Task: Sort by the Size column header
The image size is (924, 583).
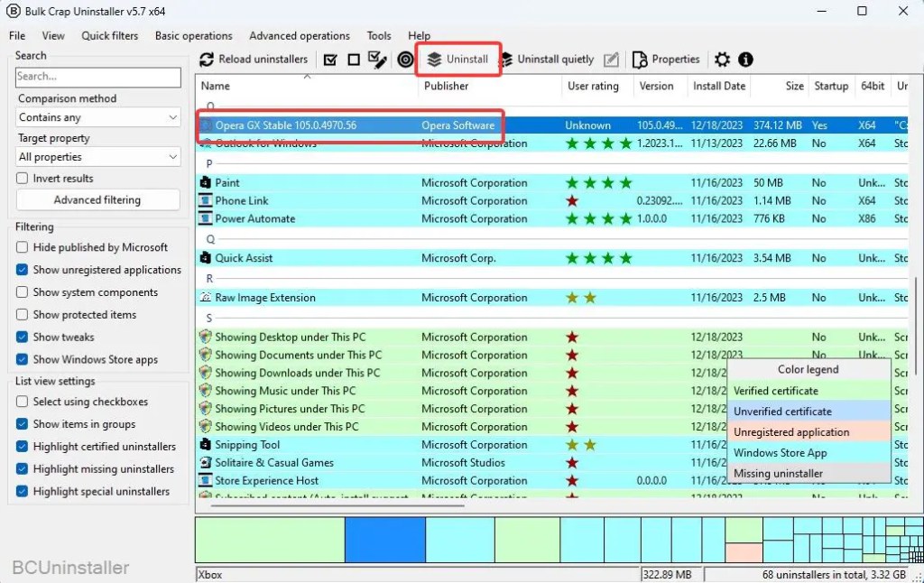Action: click(780, 86)
